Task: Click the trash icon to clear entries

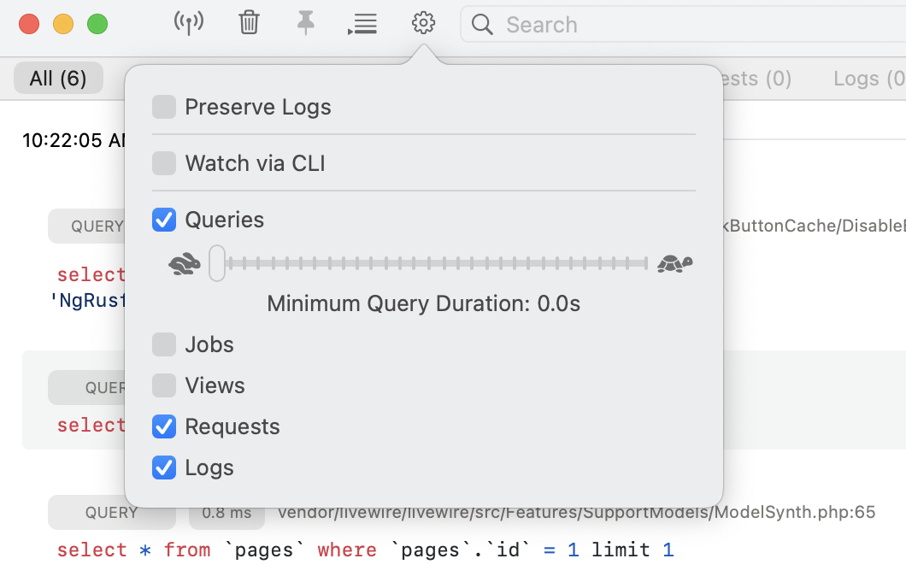Action: [249, 23]
